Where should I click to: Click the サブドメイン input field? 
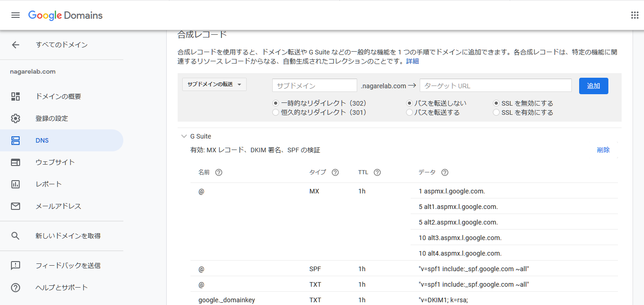(x=315, y=86)
